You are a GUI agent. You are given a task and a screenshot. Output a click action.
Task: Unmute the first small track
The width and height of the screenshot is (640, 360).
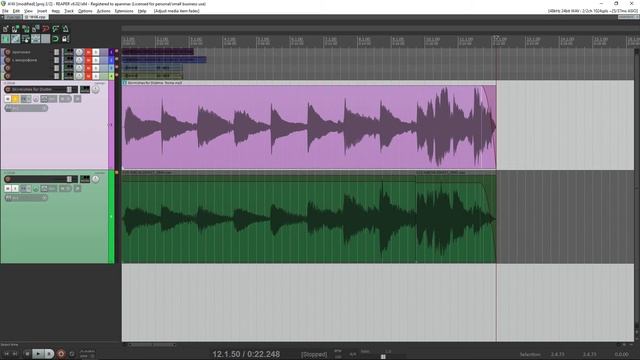[x=88, y=52]
